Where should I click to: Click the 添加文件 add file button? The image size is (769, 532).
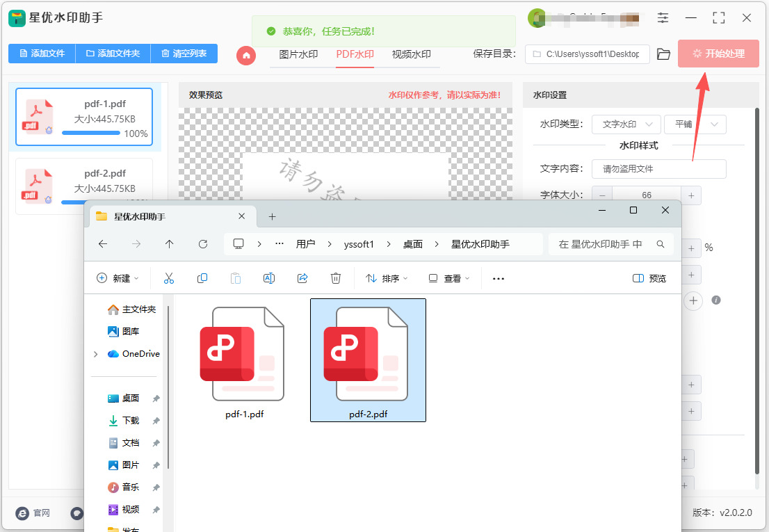coord(42,54)
